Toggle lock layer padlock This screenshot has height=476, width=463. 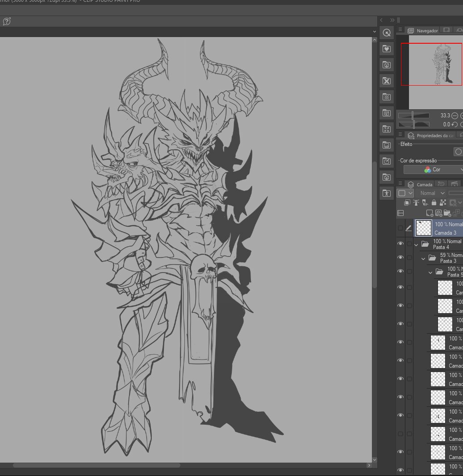434,203
